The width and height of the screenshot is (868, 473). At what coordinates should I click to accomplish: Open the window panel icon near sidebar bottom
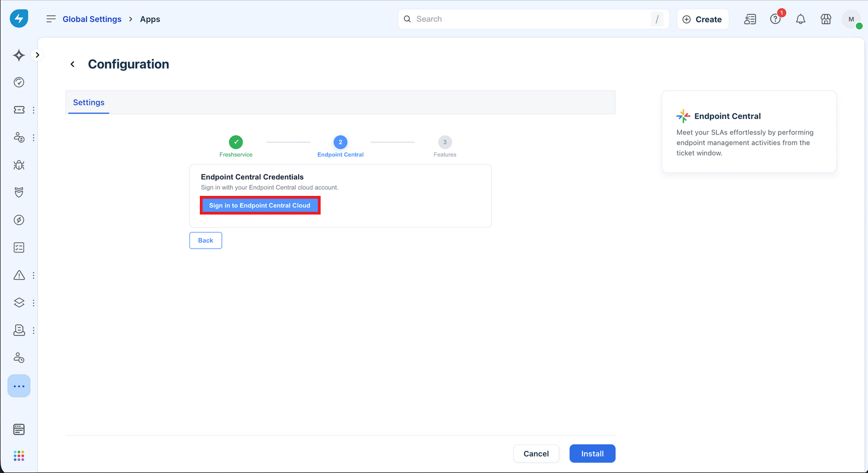[x=19, y=429]
